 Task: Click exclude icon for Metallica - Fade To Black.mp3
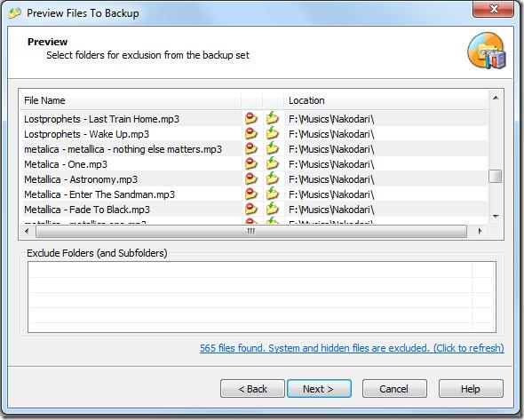pos(251,209)
